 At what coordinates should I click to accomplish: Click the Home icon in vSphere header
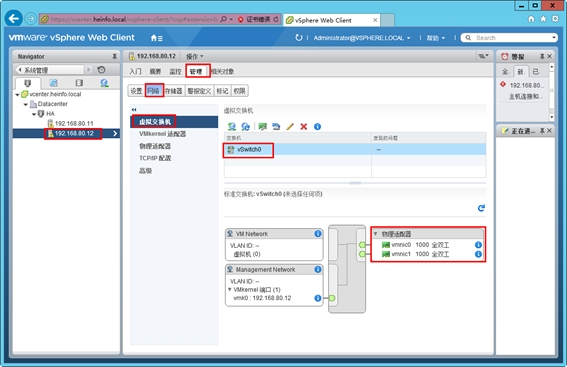click(156, 38)
